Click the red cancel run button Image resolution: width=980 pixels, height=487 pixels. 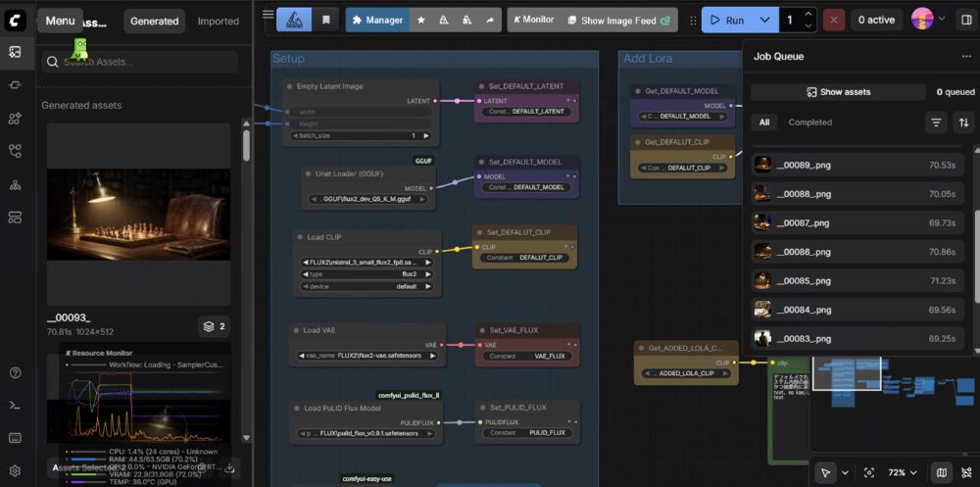[834, 20]
